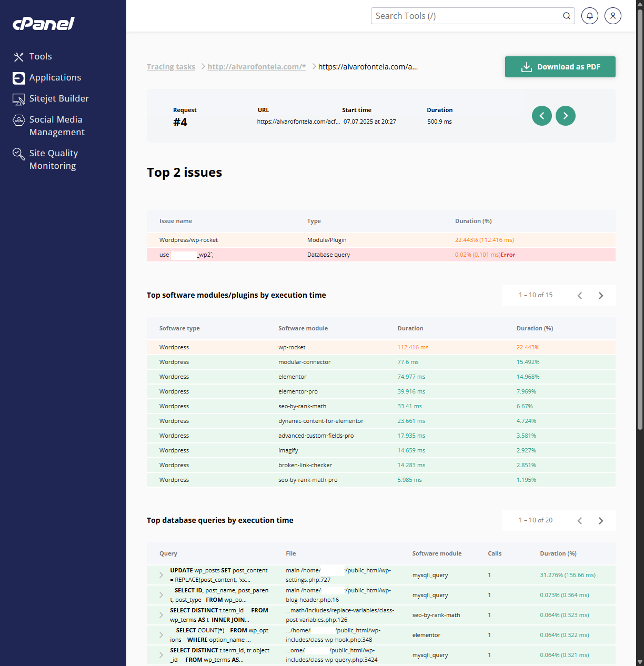The height and width of the screenshot is (666, 644).
Task: Show previous page of database queries
Action: [580, 521]
